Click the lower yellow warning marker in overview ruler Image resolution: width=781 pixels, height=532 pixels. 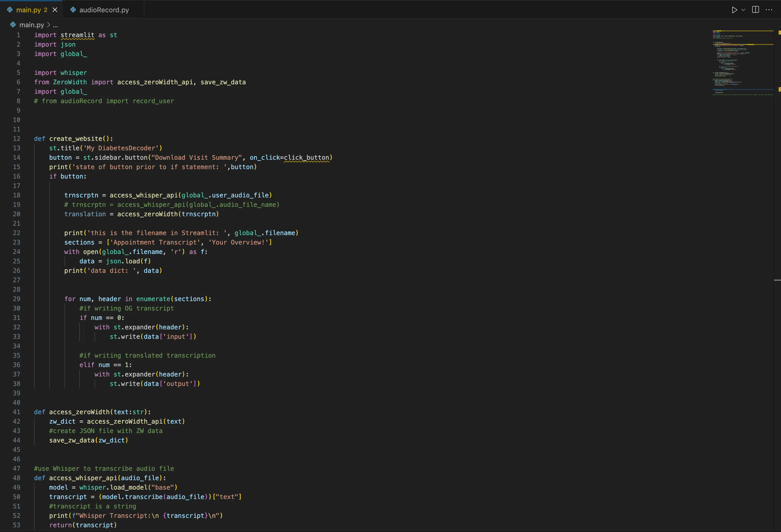coord(779,89)
